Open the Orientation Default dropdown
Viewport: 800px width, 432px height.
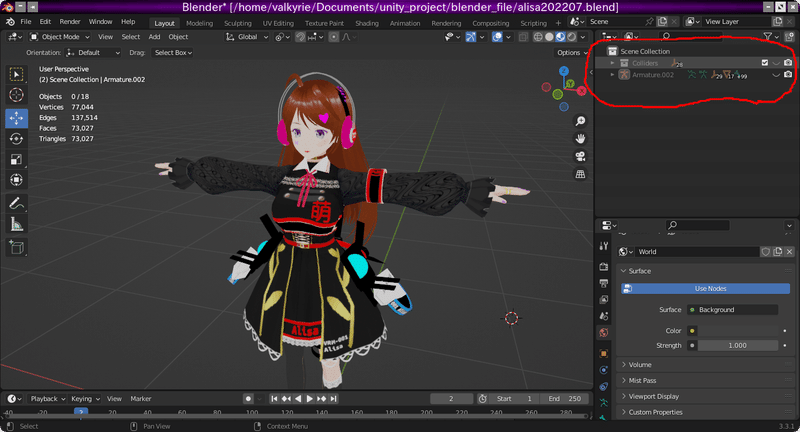92,53
